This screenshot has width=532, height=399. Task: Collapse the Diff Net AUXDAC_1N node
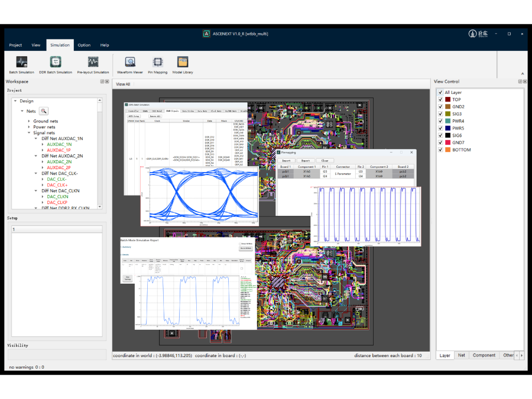37,138
